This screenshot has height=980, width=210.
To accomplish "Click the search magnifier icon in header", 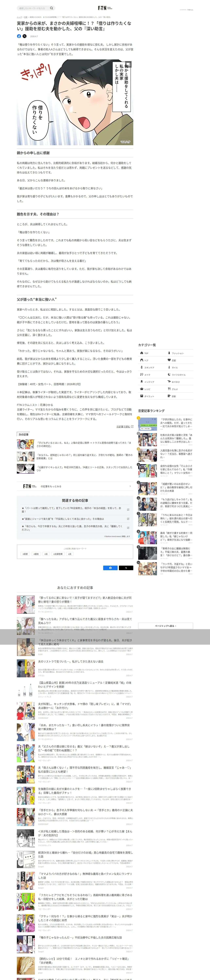I will pos(52,8).
